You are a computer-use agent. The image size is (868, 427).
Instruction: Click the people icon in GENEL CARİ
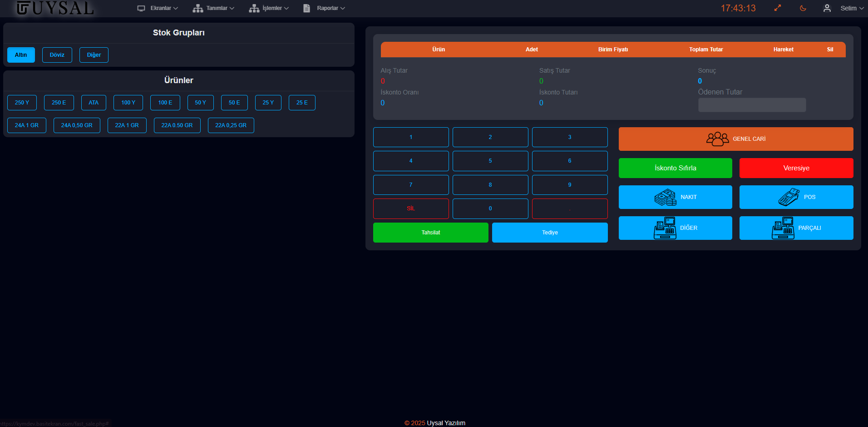click(x=717, y=139)
